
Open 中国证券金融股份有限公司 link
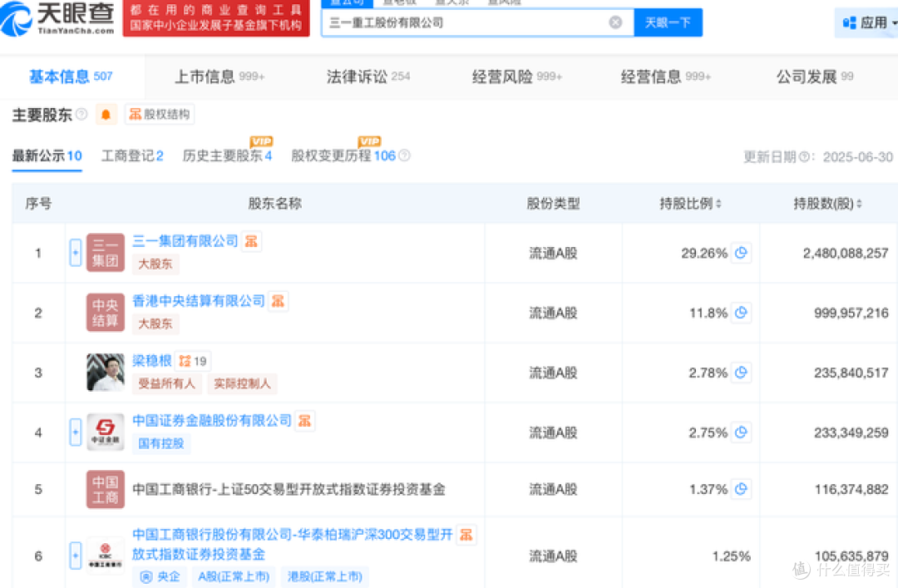[x=212, y=421]
